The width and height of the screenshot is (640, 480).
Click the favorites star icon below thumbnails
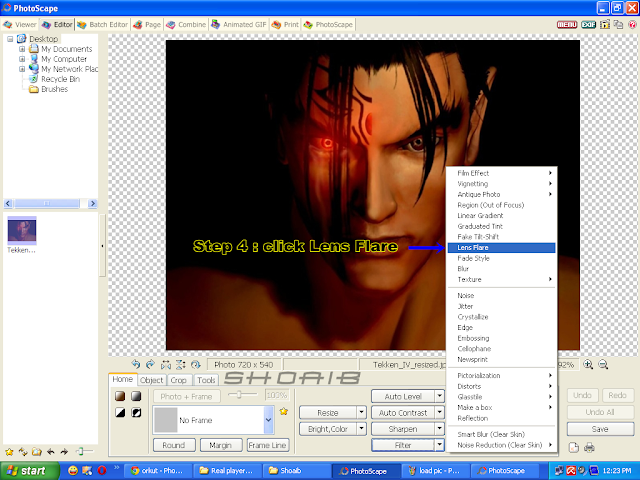9,452
